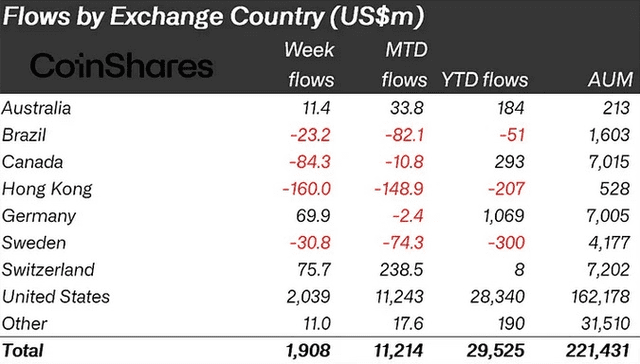
Task: Click the AUM column header
Action: [610, 80]
